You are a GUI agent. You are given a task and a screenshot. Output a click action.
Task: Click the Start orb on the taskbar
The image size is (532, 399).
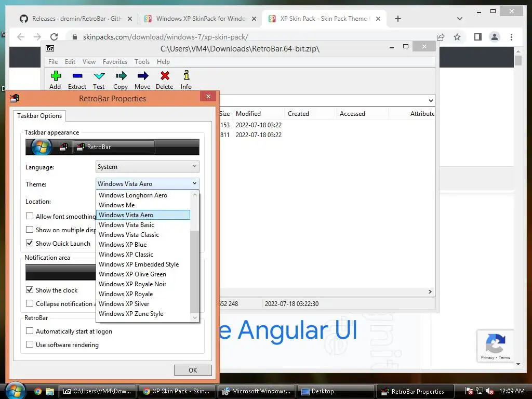[x=15, y=391]
